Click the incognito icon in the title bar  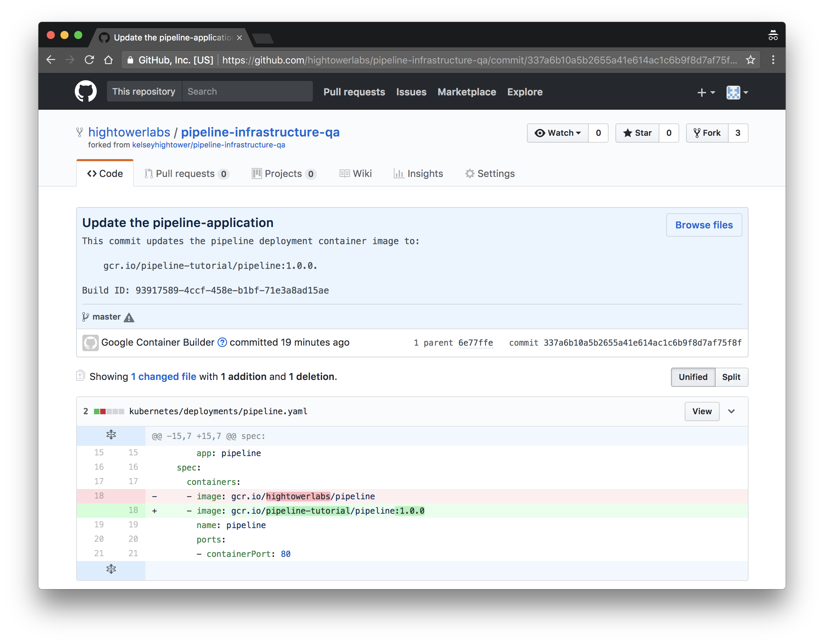tap(773, 35)
